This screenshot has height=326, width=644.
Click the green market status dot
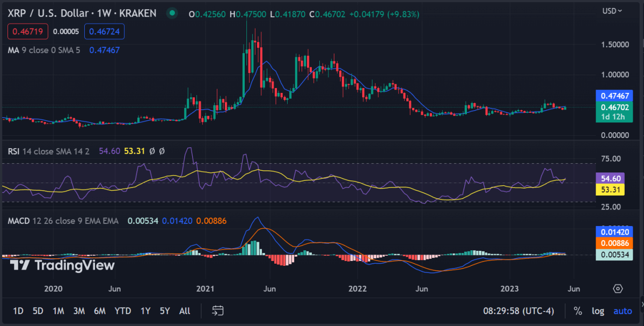[171, 12]
